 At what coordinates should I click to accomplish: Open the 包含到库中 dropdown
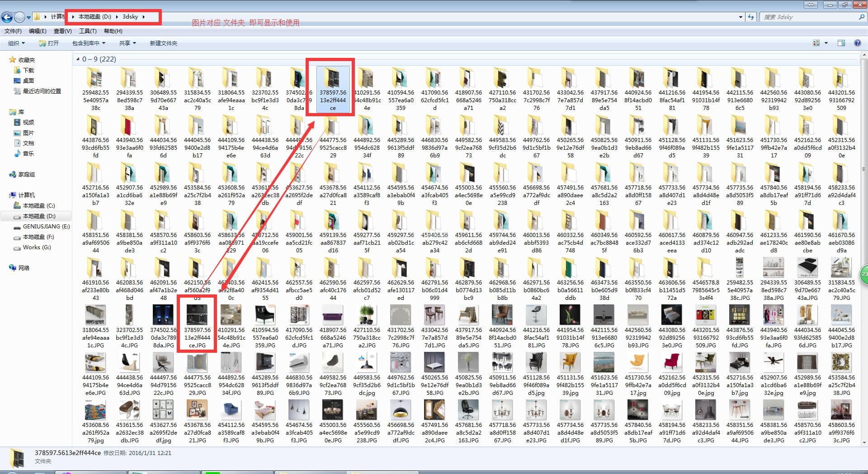(89, 43)
